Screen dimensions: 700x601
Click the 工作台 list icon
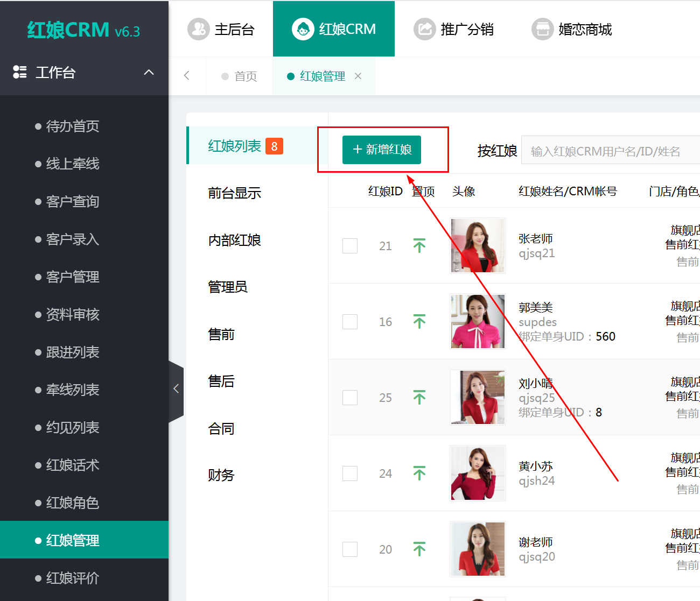20,72
